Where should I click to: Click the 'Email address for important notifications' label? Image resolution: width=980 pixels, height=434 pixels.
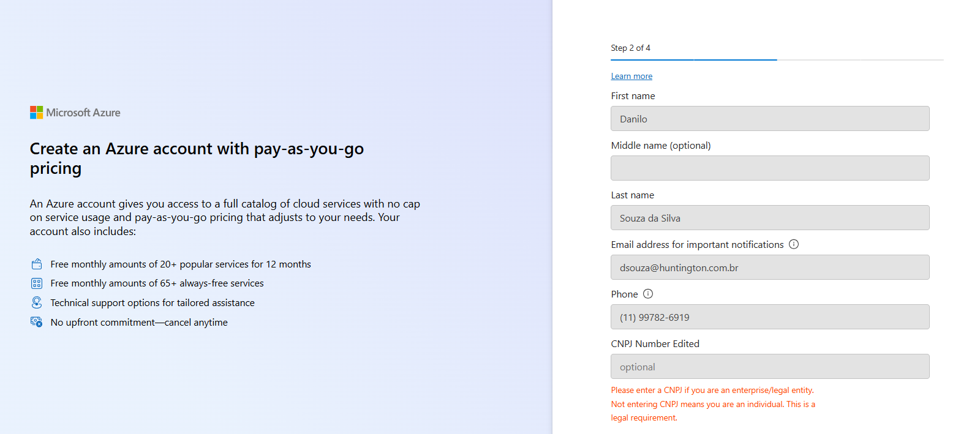point(697,245)
